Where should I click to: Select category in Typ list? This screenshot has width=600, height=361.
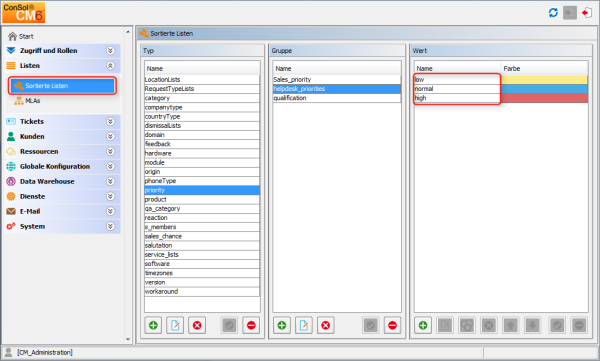pos(202,98)
